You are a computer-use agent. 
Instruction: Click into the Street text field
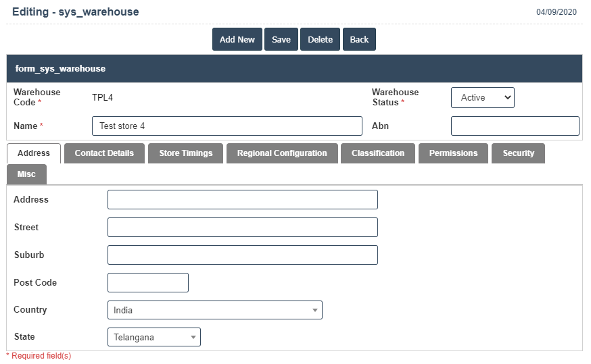pos(242,228)
